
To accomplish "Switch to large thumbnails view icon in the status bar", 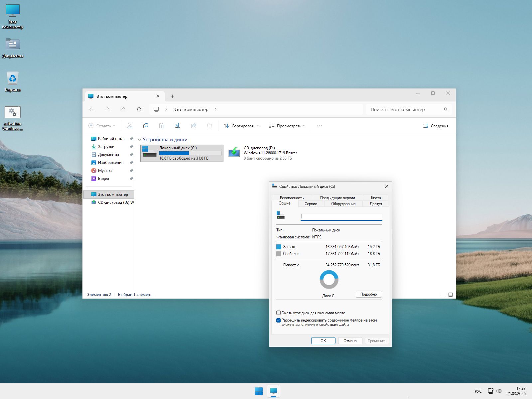I will coord(451,295).
